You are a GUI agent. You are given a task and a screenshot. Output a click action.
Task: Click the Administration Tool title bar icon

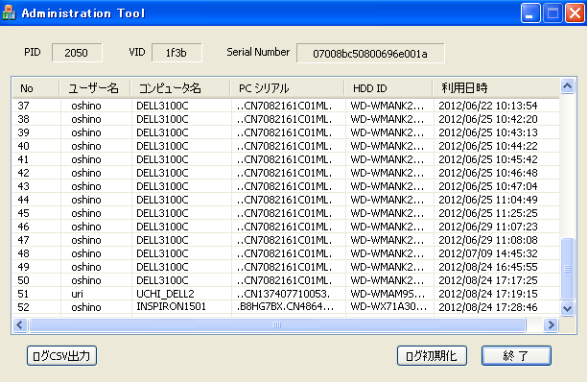[9, 12]
